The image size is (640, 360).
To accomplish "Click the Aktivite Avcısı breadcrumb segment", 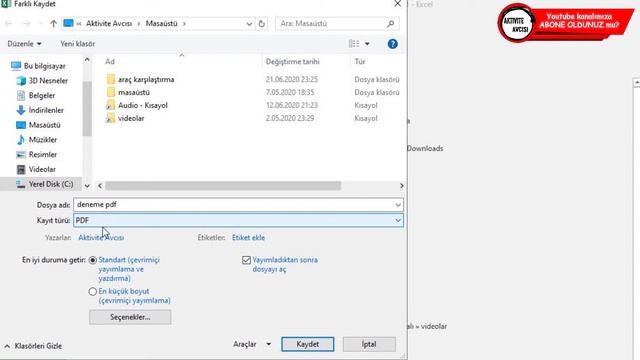I will tap(109, 24).
